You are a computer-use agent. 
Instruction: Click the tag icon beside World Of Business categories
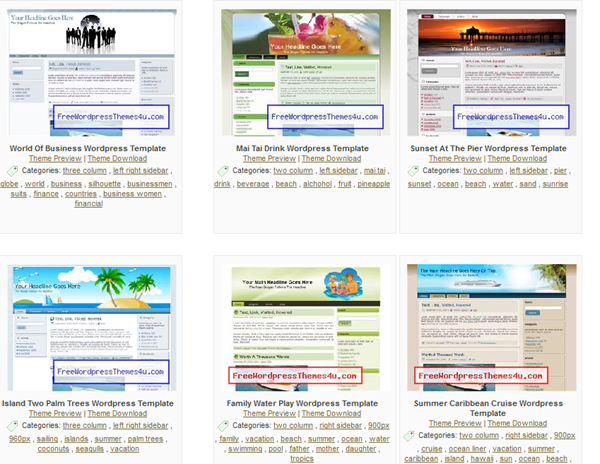(12, 171)
